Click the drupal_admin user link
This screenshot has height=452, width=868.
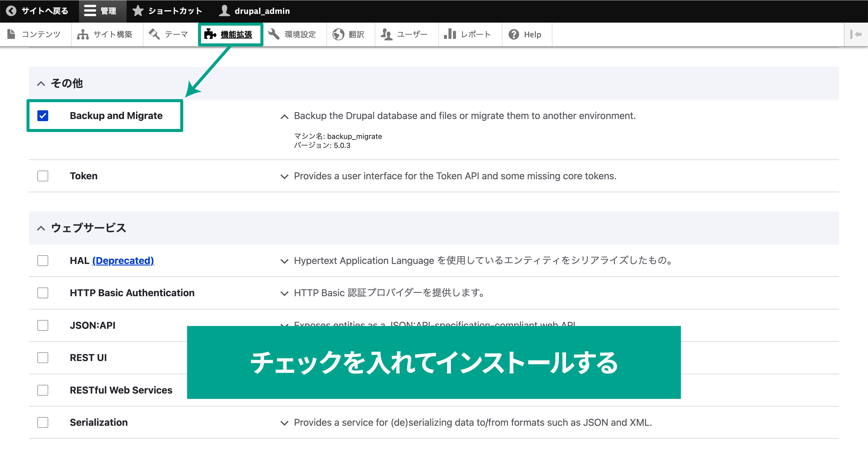(258, 11)
